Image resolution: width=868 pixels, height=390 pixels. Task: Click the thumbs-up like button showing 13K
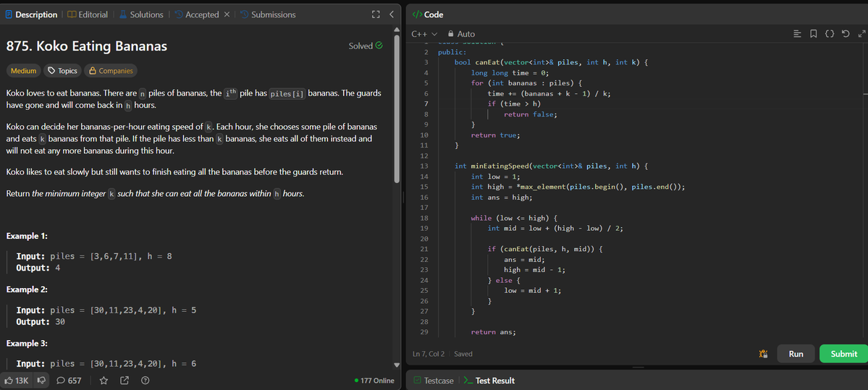(17, 381)
